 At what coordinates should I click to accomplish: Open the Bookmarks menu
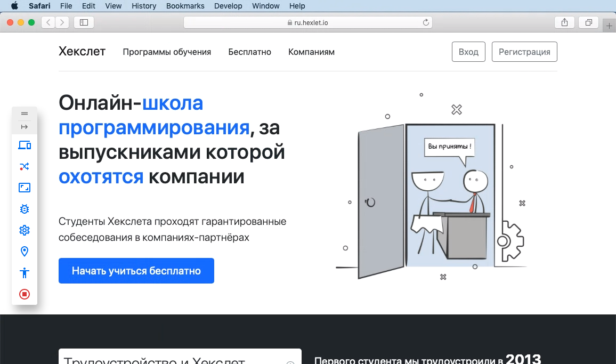point(185,6)
